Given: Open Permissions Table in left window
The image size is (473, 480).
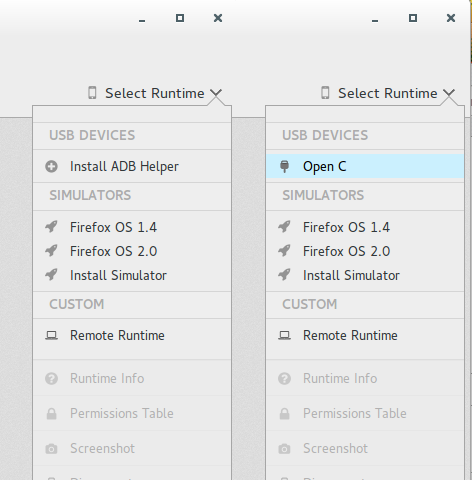Looking at the screenshot, I should [132, 414].
